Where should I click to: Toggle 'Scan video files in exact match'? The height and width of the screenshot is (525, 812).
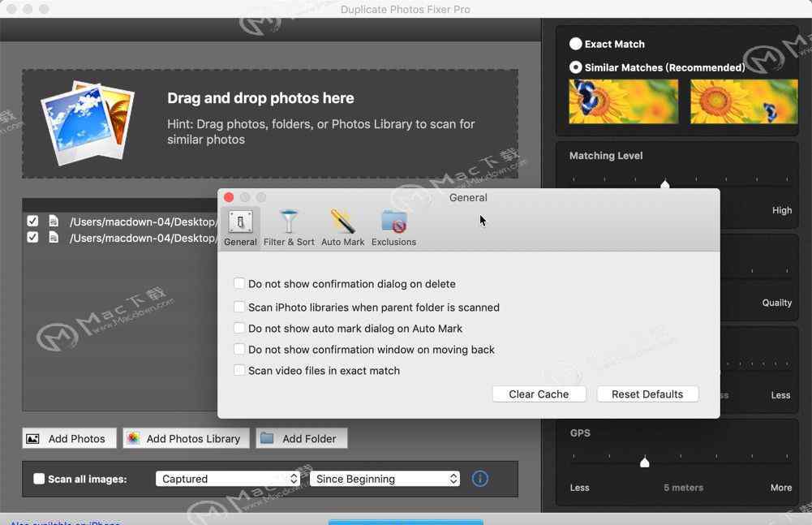(x=238, y=370)
